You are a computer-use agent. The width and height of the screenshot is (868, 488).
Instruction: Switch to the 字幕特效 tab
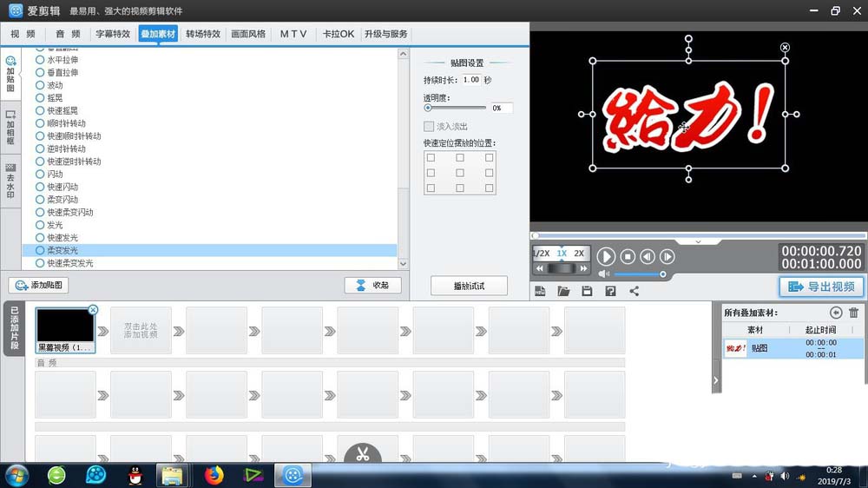click(x=113, y=34)
